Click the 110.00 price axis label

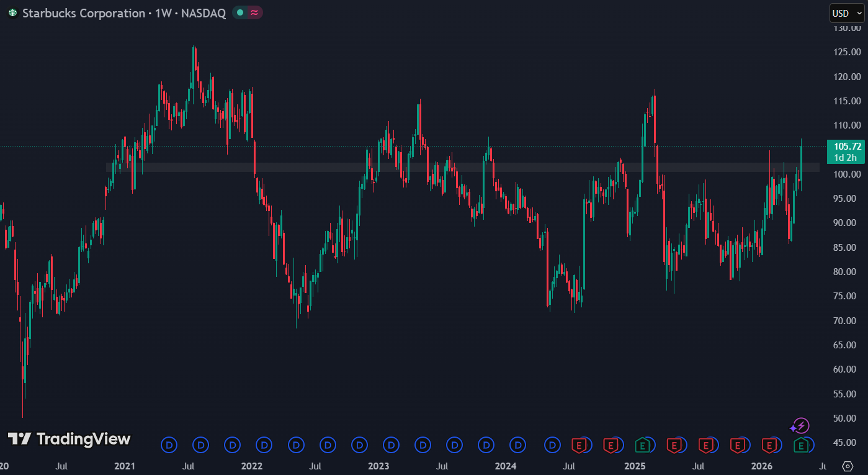(848, 125)
